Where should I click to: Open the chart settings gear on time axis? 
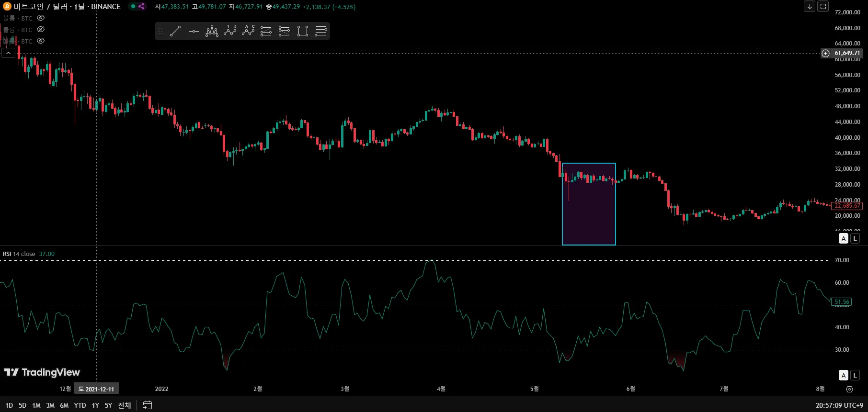(x=849, y=389)
